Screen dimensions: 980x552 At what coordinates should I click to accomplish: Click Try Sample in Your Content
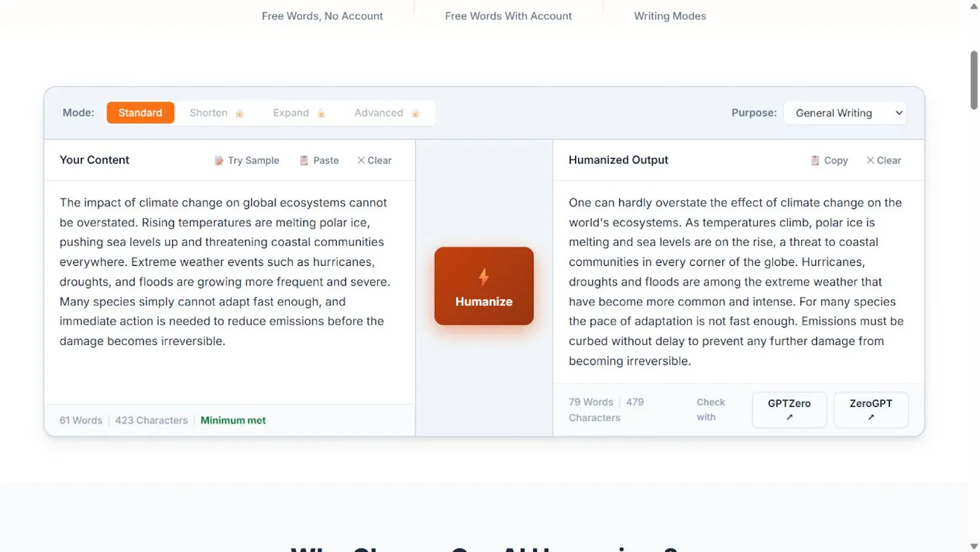click(247, 161)
